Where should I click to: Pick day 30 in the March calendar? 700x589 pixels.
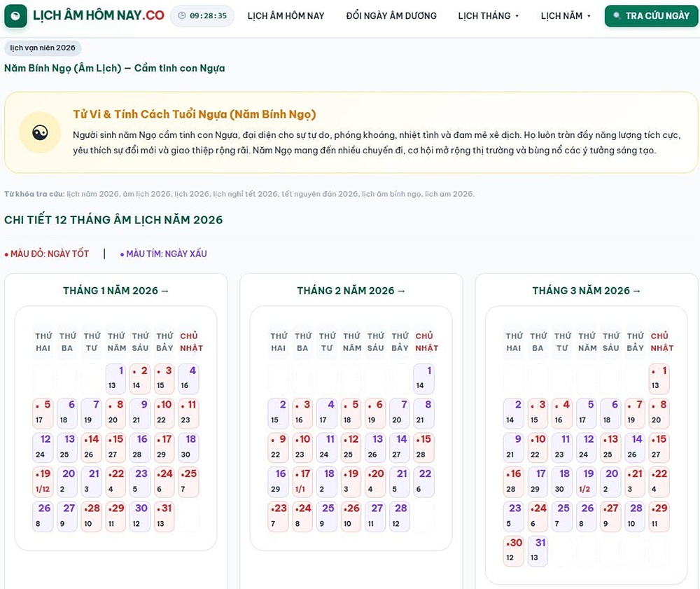click(513, 550)
